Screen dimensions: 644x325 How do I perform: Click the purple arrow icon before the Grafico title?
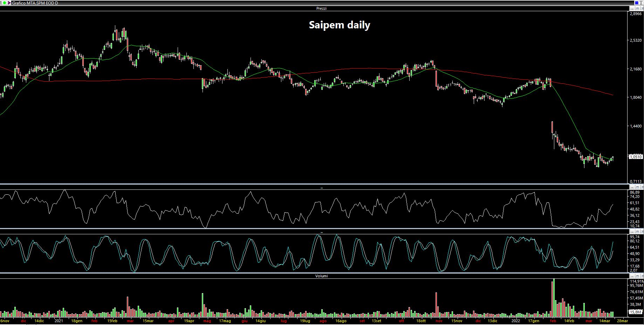[x=9, y=3]
